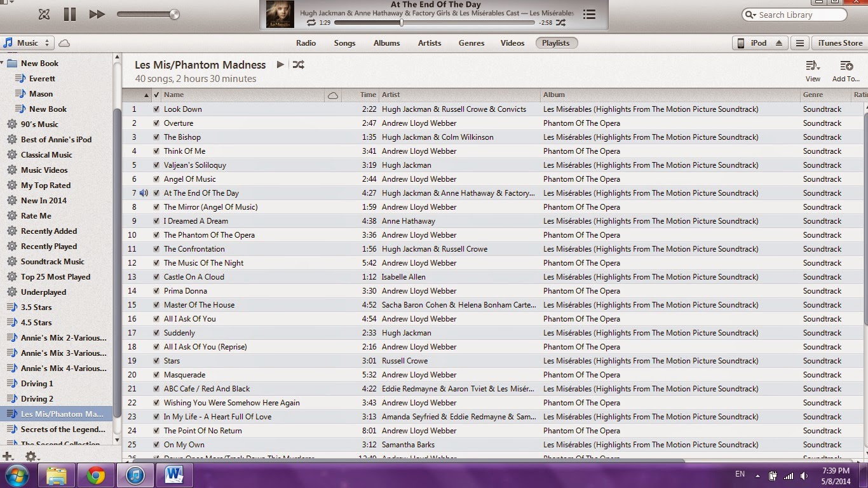Uncheck the Overture song checkbox
Screen dimensions: 868x488
156,123
